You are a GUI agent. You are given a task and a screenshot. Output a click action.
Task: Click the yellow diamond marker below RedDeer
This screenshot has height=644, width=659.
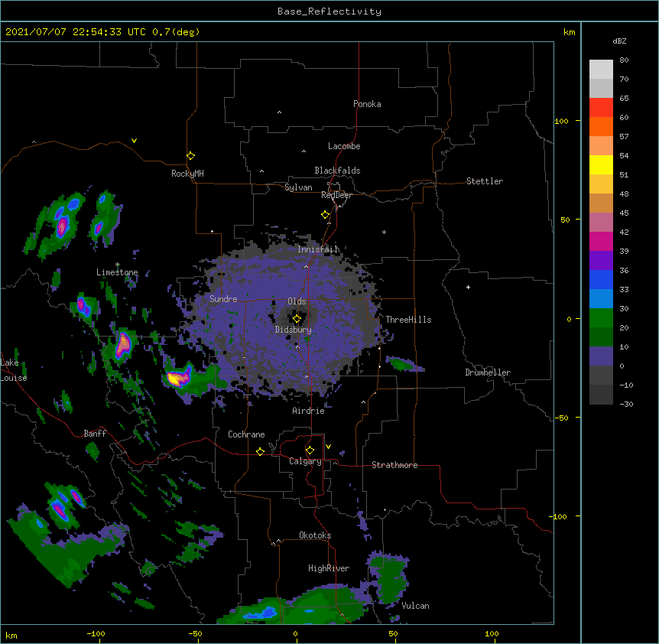[325, 214]
